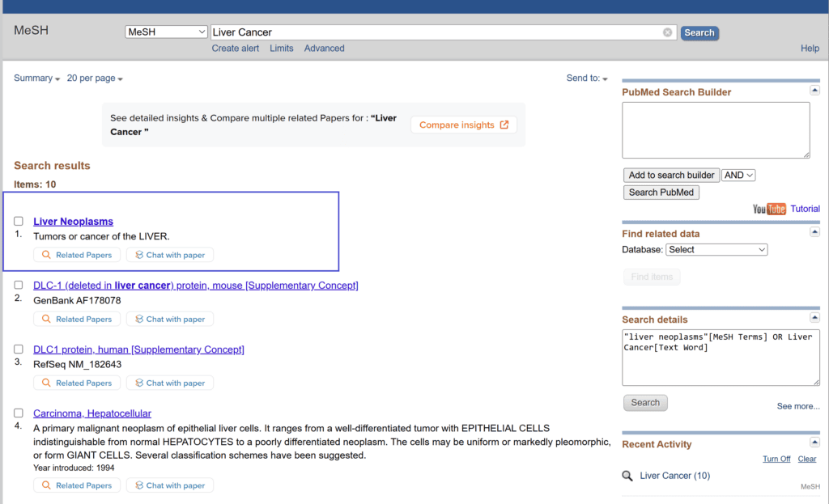Image resolution: width=829 pixels, height=504 pixels.
Task: Open the YouTube tutorial logo
Action: point(769,209)
